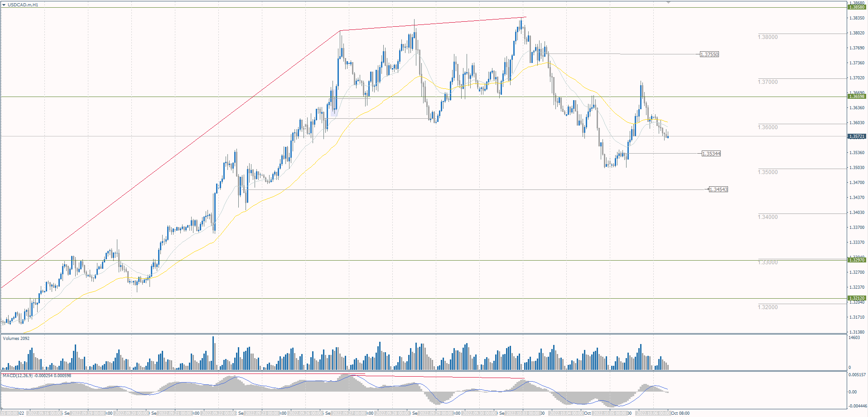Click the current price tag 1.35721
Image resolution: width=868 pixels, height=417 pixels.
pos(857,136)
